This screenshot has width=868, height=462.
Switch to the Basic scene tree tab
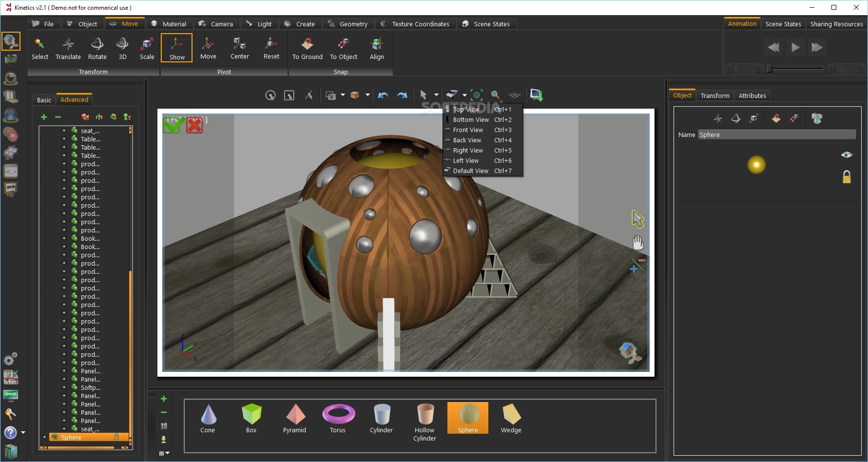click(x=44, y=100)
